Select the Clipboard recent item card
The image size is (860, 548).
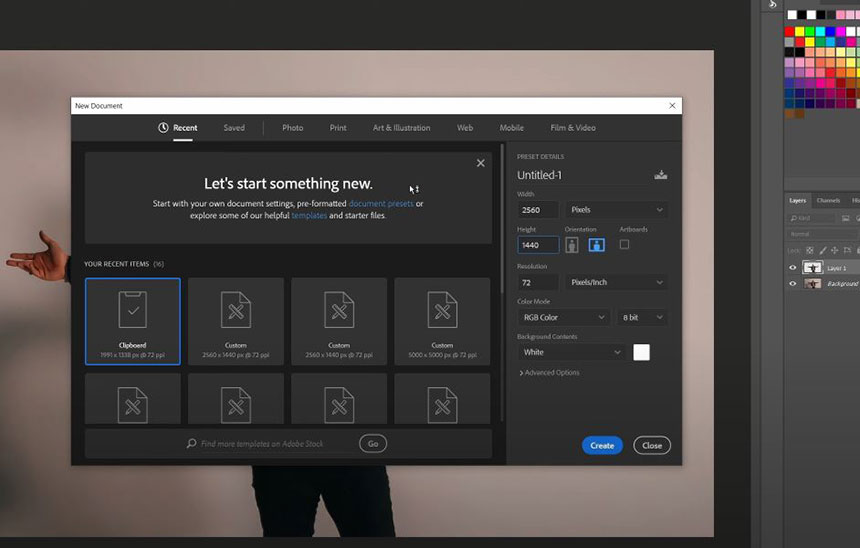pyautogui.click(x=133, y=321)
